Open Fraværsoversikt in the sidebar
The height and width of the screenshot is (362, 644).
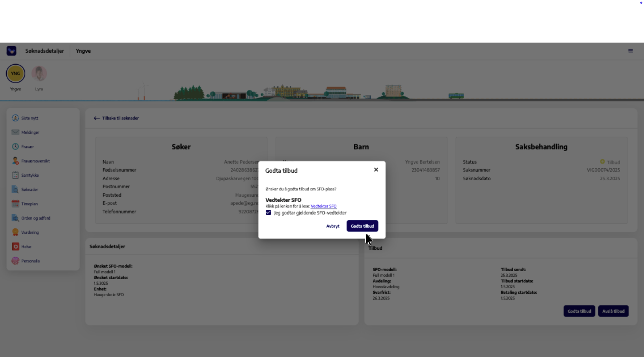[x=35, y=161]
